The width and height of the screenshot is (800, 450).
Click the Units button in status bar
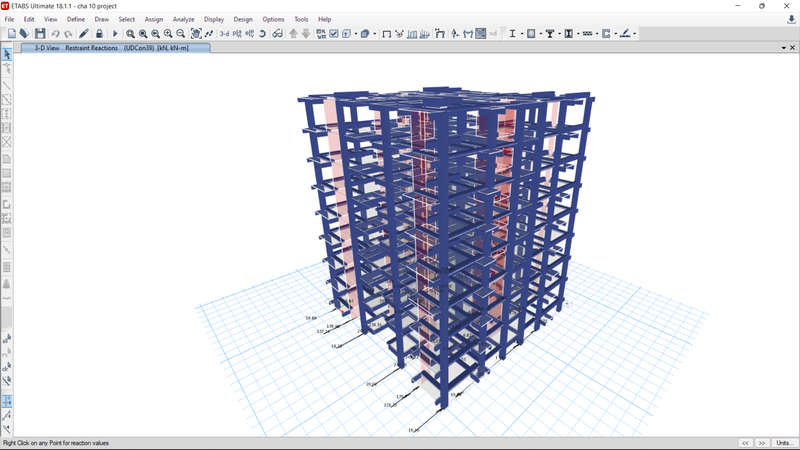click(x=784, y=443)
